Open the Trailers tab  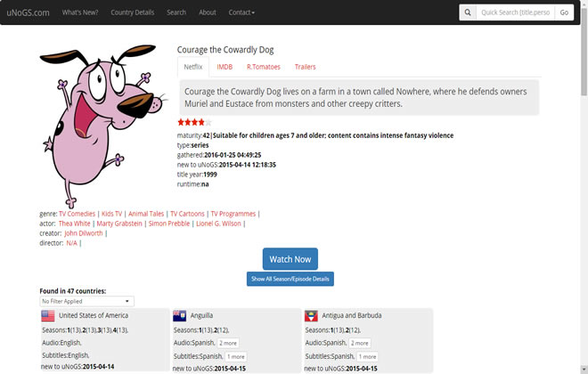306,67
